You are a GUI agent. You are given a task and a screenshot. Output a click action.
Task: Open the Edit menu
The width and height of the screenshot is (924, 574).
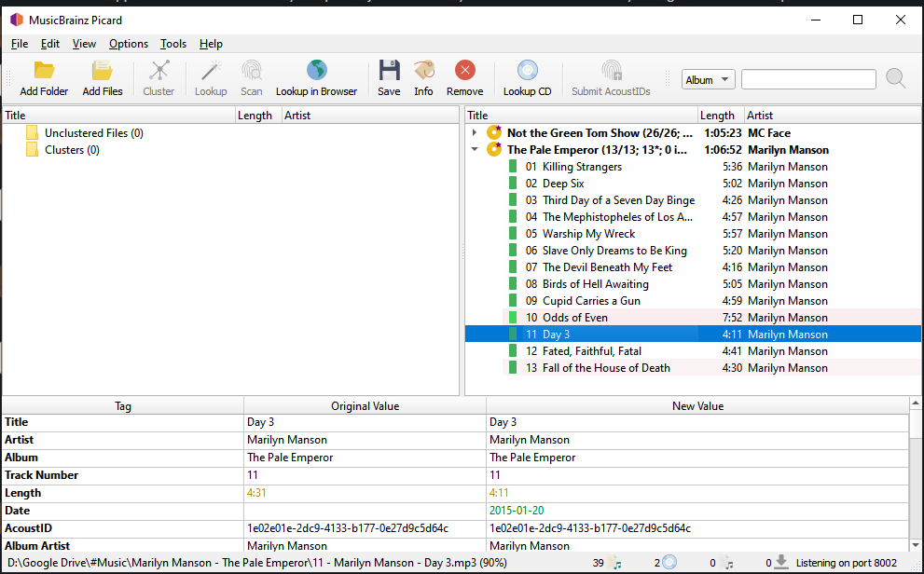click(50, 44)
